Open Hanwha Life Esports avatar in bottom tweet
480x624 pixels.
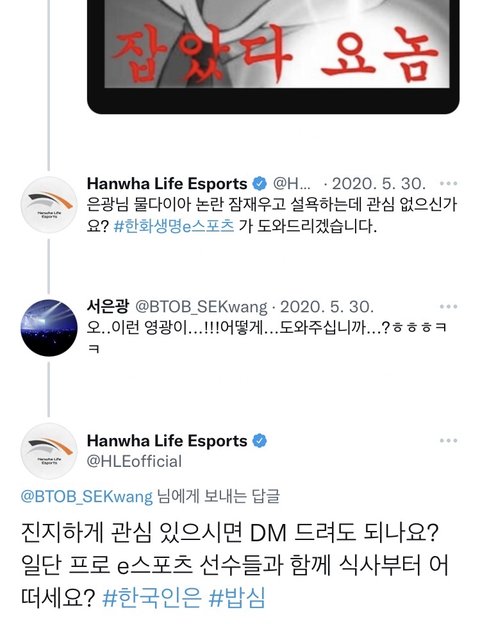tap(49, 451)
